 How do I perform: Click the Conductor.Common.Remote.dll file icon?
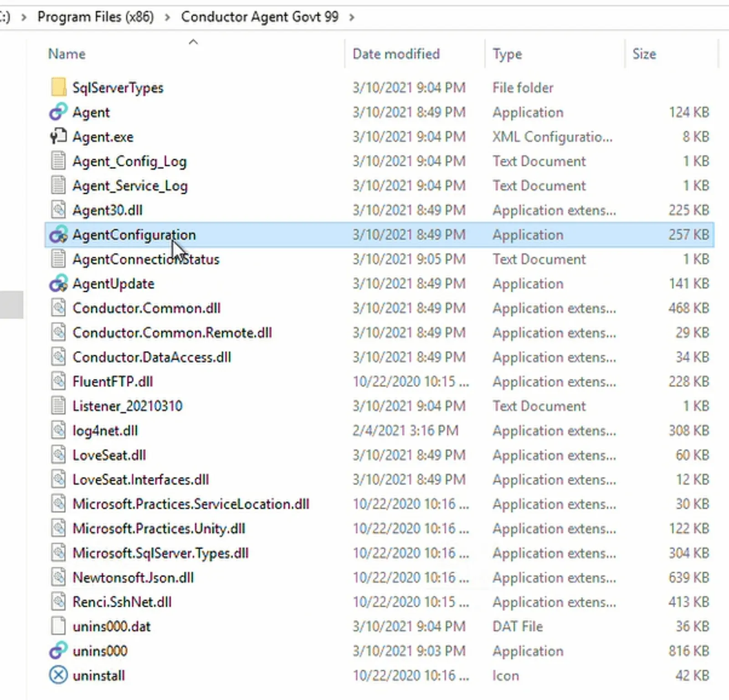click(58, 332)
